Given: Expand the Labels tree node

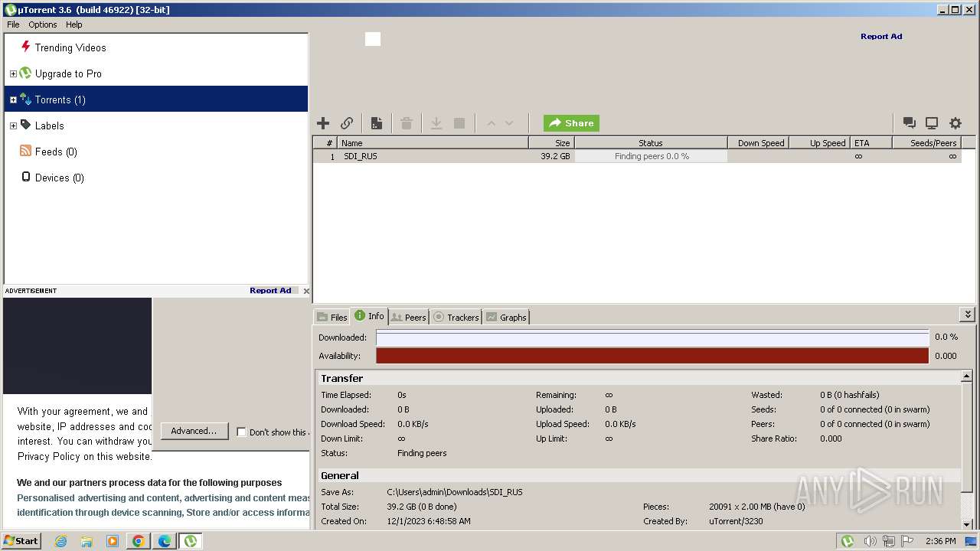Looking at the screenshot, I should tap(13, 126).
